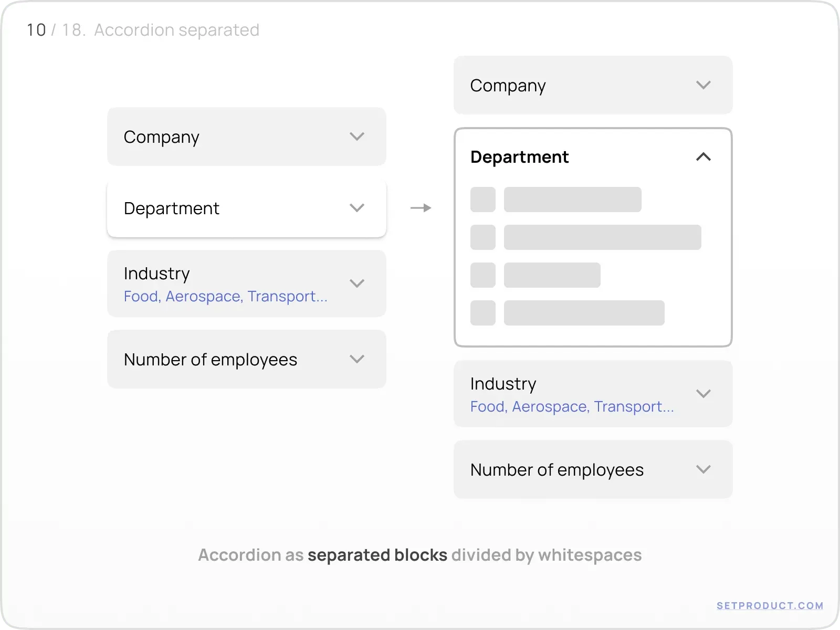Viewport: 840px width, 630px height.
Task: Click left Number of employees chevron
Action: pyautogui.click(x=357, y=359)
